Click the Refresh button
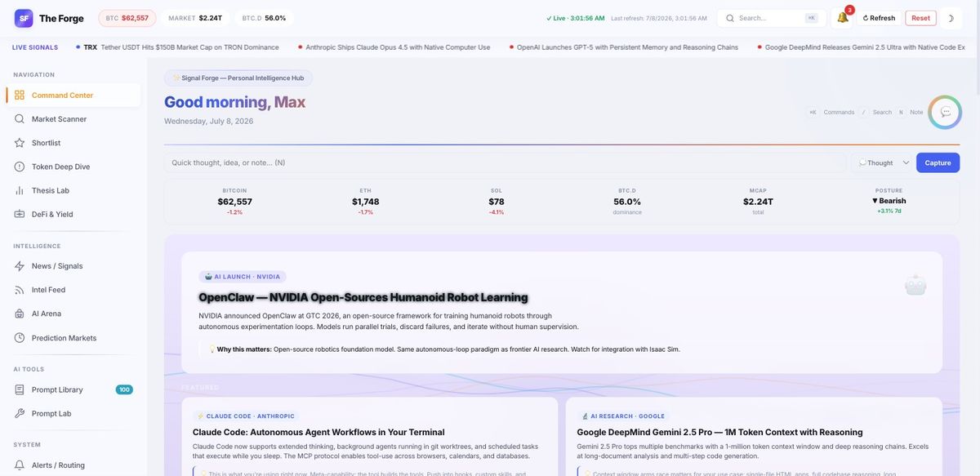This screenshot has height=476, width=980. pyautogui.click(x=879, y=18)
